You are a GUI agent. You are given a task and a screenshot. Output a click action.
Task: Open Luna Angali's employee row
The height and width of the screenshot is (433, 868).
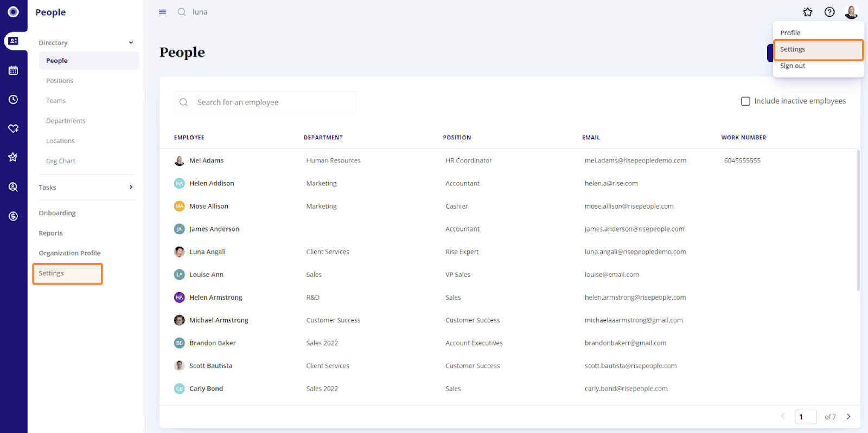[207, 252]
